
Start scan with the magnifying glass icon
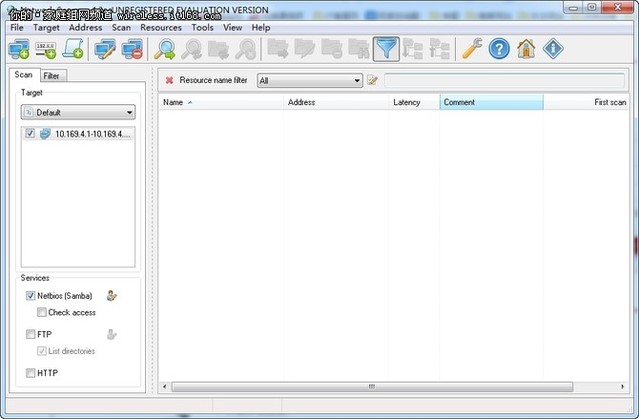pos(165,48)
